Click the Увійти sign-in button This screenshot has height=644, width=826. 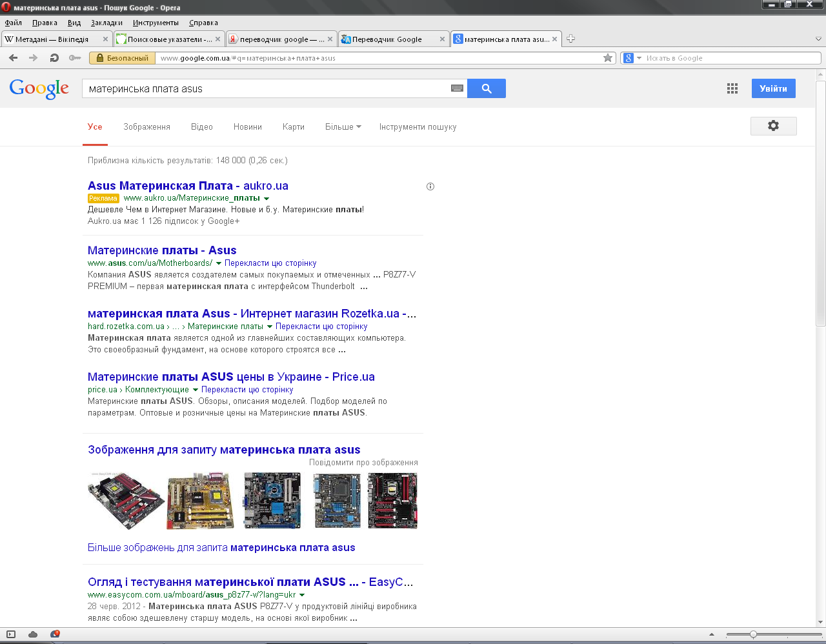tap(774, 88)
